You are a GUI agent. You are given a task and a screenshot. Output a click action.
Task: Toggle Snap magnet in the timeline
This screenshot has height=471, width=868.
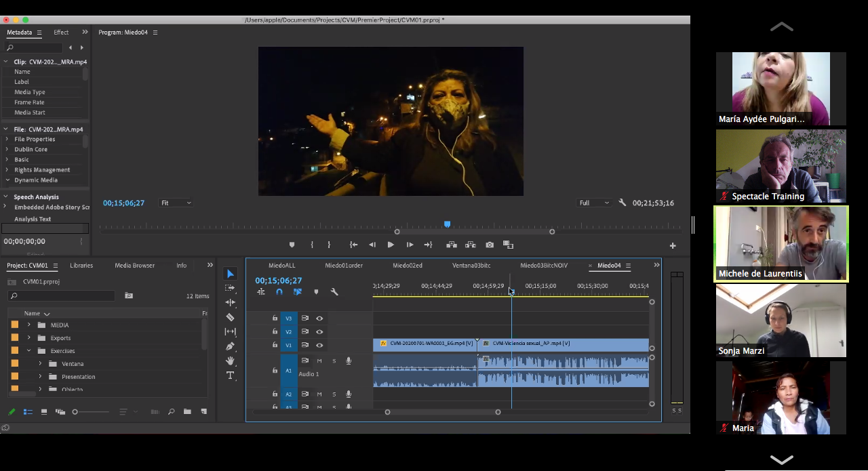[279, 292]
